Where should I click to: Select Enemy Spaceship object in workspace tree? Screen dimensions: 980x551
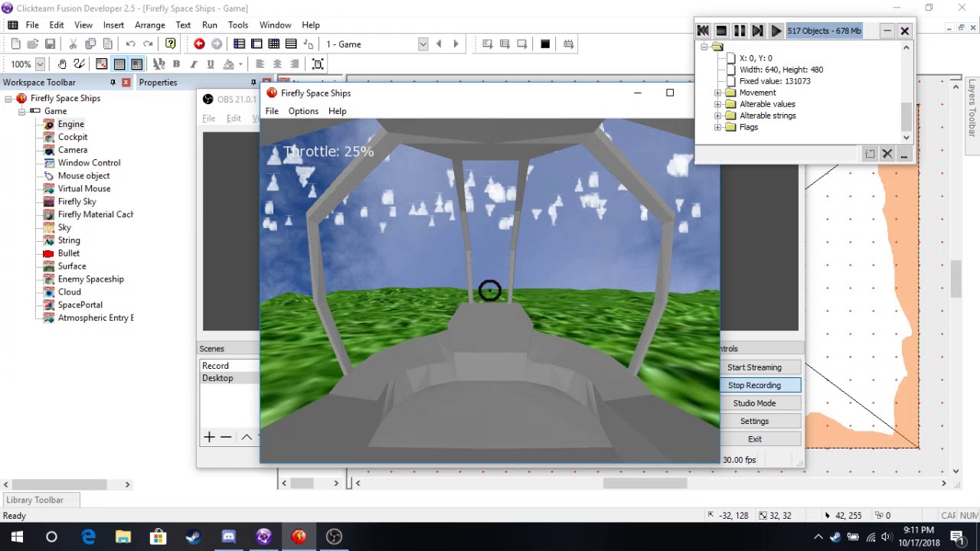coord(90,279)
